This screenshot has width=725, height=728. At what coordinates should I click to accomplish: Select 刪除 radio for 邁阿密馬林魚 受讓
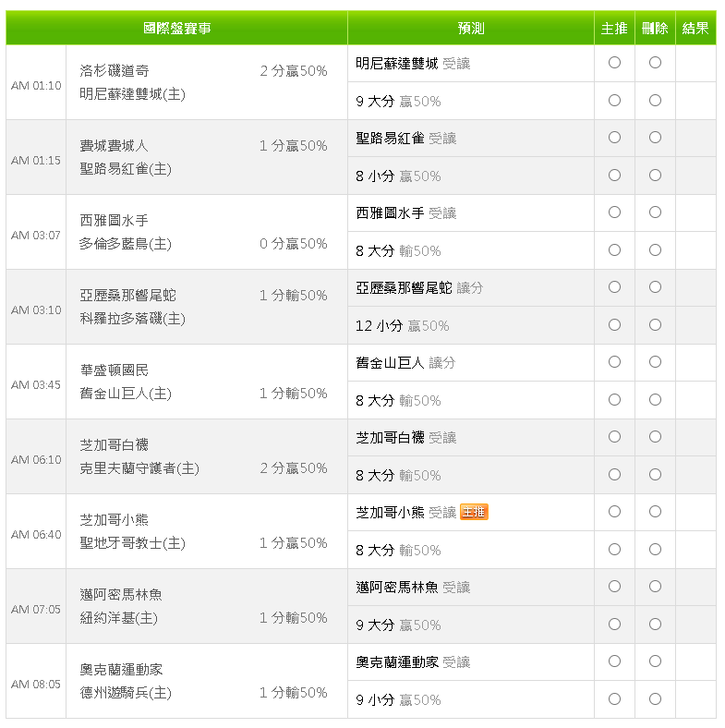655,587
